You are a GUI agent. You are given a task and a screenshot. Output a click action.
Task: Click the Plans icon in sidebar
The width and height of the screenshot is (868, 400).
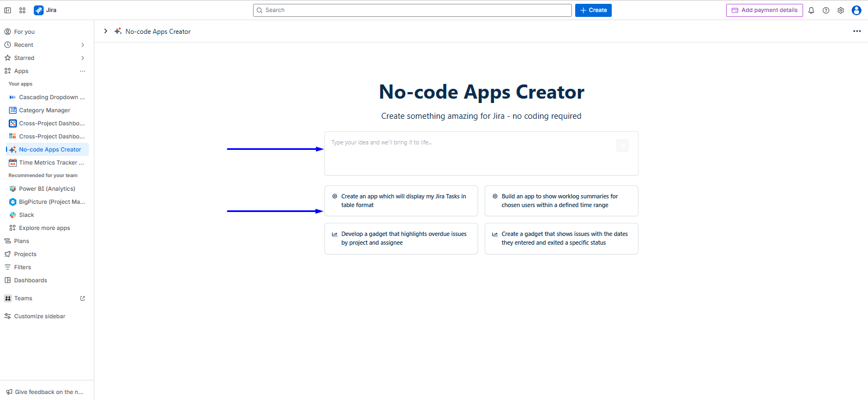click(8, 241)
